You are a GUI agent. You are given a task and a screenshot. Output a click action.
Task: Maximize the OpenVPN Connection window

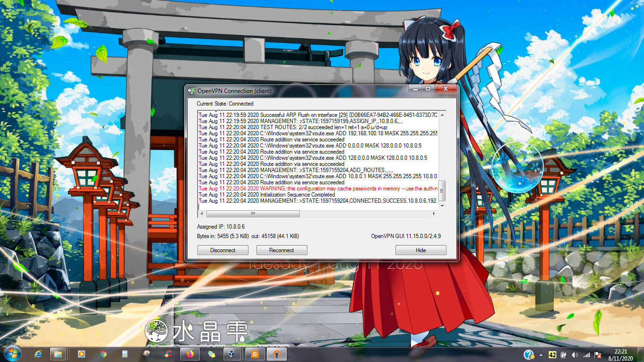[428, 89]
